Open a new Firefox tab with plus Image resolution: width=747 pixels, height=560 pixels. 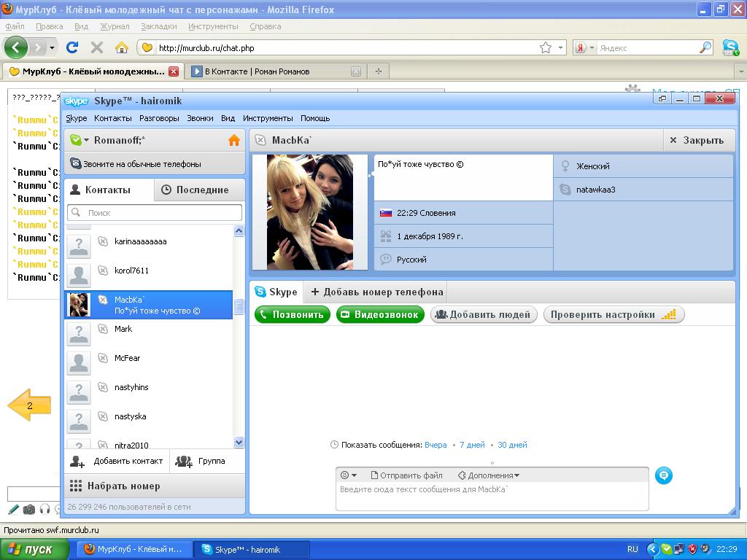(379, 71)
